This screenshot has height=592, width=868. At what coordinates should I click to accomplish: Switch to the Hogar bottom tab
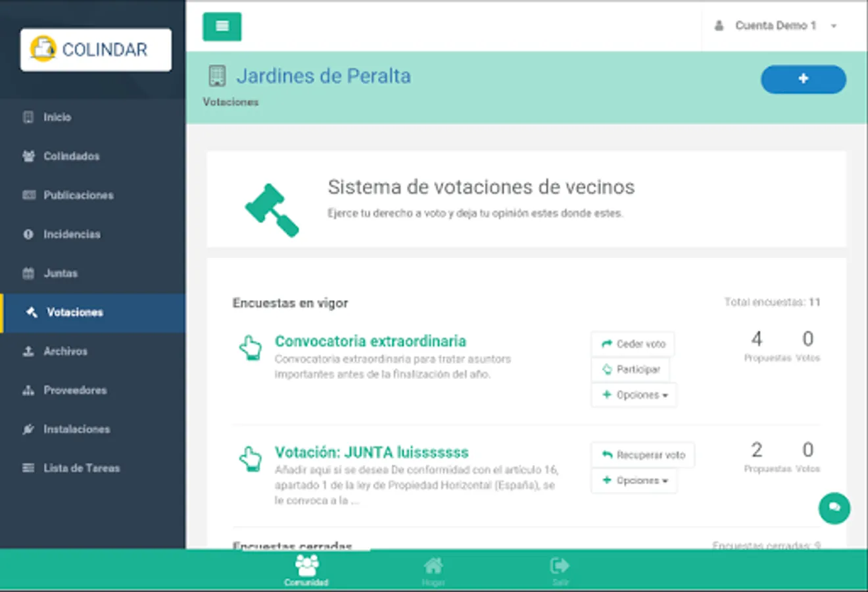[433, 570]
